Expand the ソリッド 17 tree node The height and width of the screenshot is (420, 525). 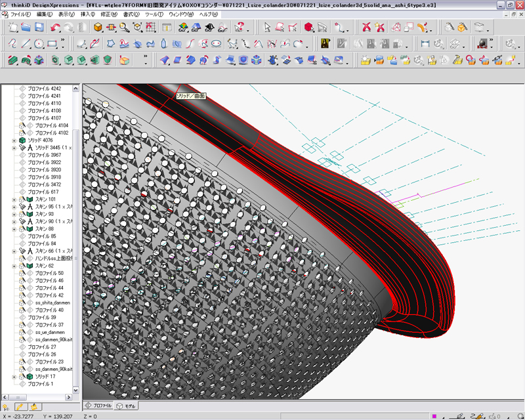(x=14, y=377)
